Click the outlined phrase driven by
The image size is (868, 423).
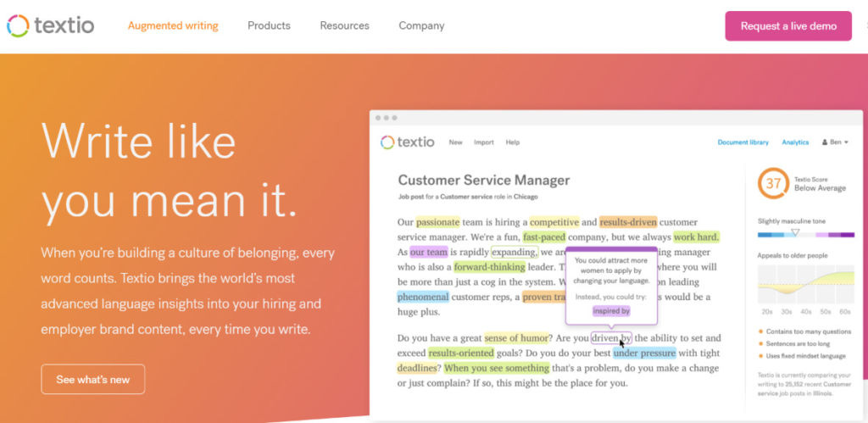[x=611, y=337]
